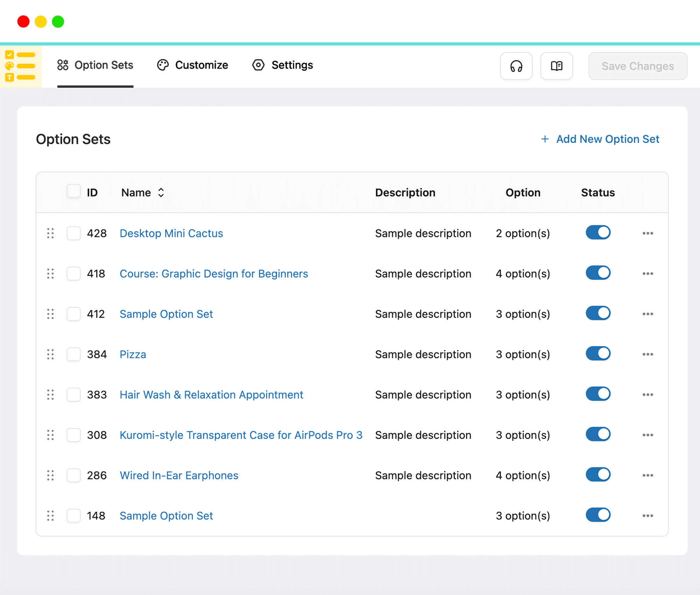Image resolution: width=700 pixels, height=595 pixels.
Task: Open the documentation book icon
Action: [556, 66]
